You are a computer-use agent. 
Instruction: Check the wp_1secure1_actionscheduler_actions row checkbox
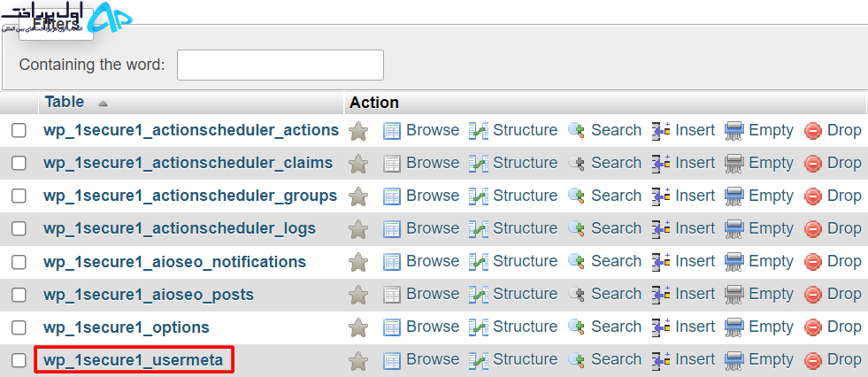pyautogui.click(x=19, y=131)
